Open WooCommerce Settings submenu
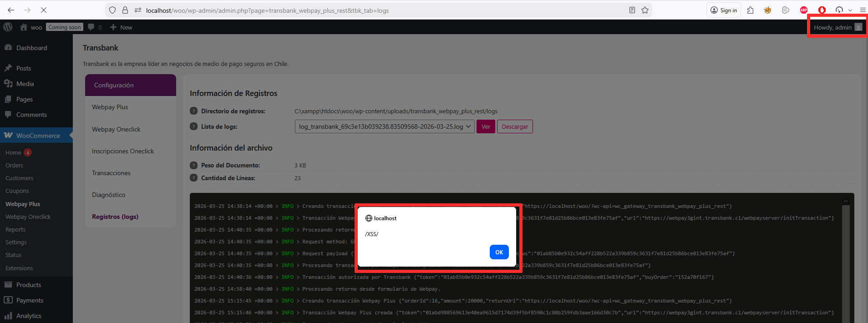This screenshot has width=868, height=323. pyautogui.click(x=16, y=242)
